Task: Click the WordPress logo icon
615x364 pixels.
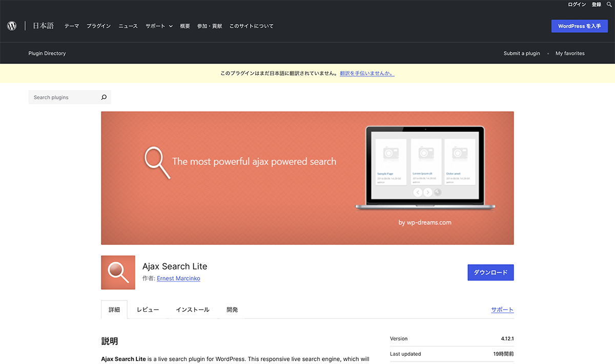Action: [12, 26]
